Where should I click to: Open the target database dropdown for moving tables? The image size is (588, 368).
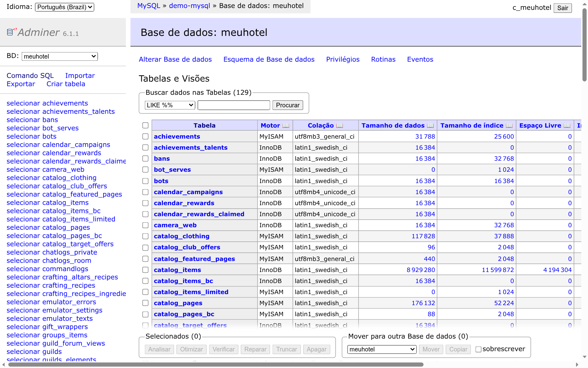tap(382, 349)
